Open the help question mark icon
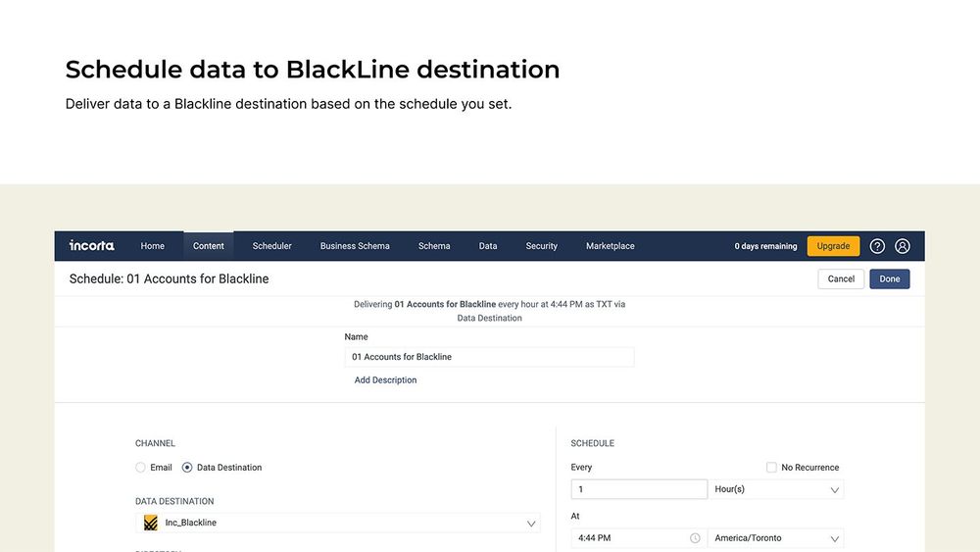 click(x=877, y=246)
